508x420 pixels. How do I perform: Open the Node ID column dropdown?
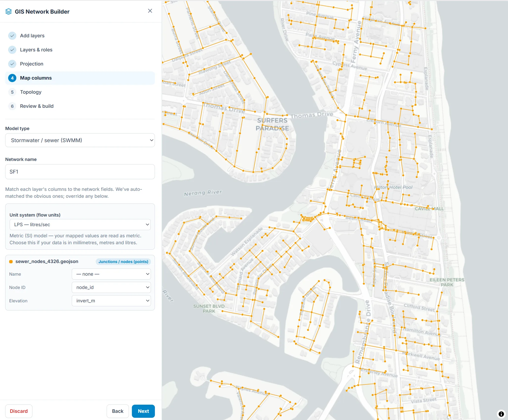pos(111,287)
